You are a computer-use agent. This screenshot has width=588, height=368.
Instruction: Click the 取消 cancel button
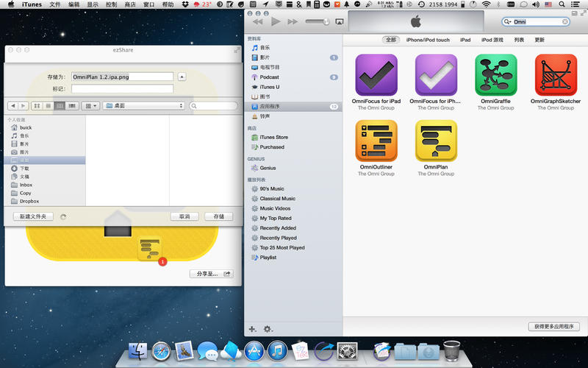click(184, 216)
